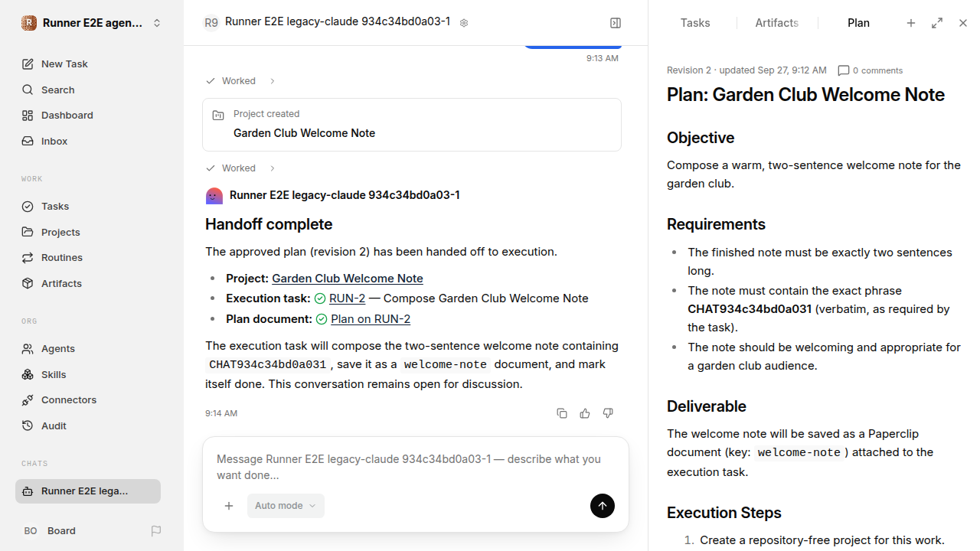The image size is (980, 551).
Task: Click the settings gear beside chat title
Action: (x=464, y=23)
